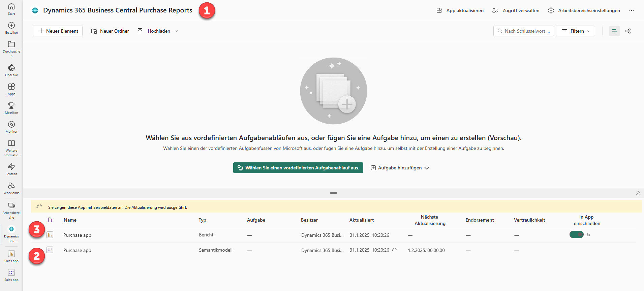644x291 pixels.
Task: Open Arbeitsbereiche in the sidebar
Action: 11,210
